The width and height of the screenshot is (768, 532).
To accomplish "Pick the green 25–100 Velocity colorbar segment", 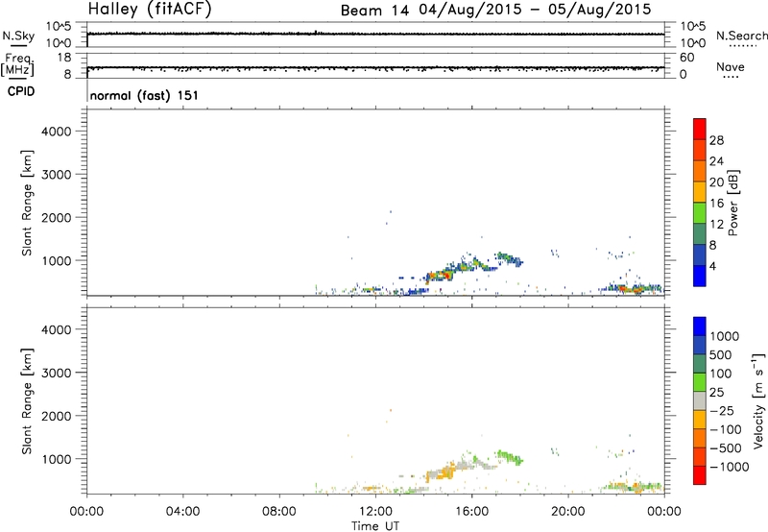I will 700,382.
